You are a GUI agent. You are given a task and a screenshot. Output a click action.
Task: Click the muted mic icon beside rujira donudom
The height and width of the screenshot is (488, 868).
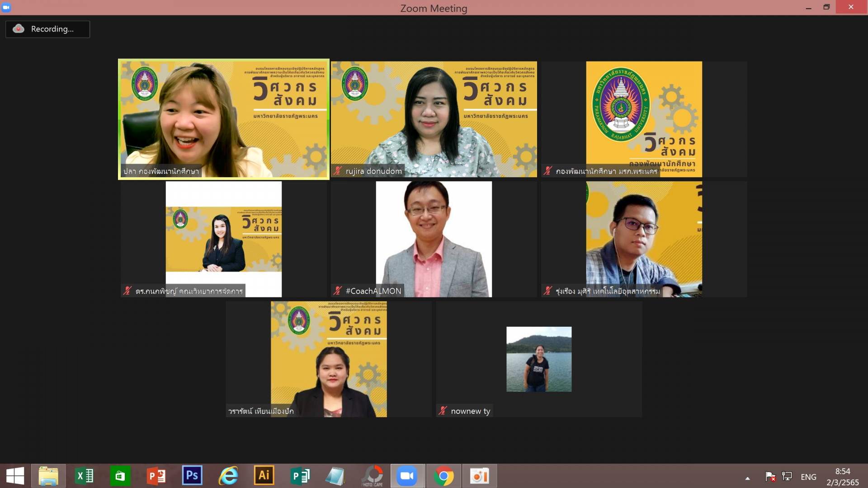coord(338,171)
